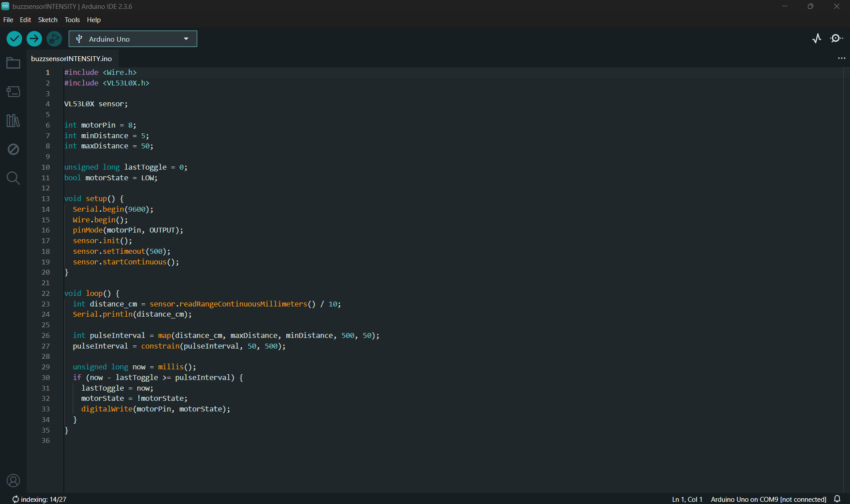Open the Sketchbook folder panel
The image size is (850, 504).
point(13,63)
